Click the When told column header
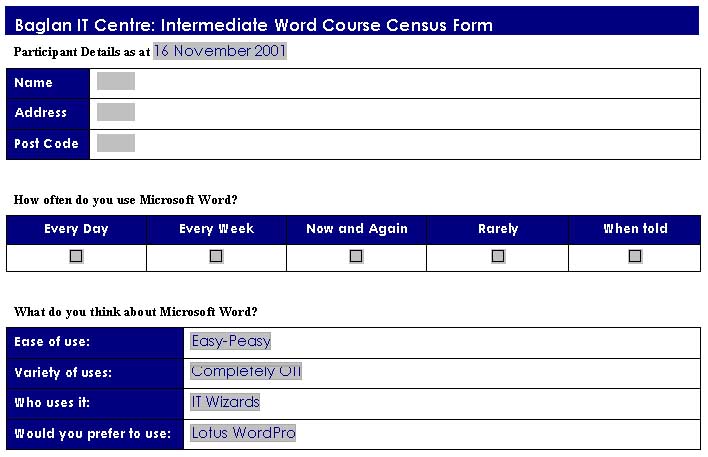Image resolution: width=708 pixels, height=457 pixels. point(635,230)
